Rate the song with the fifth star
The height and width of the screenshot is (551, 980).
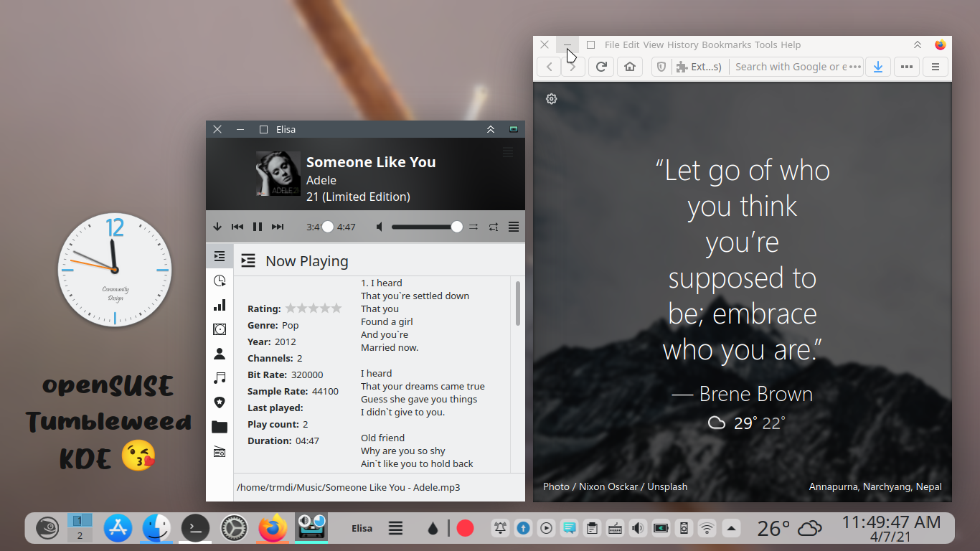point(336,309)
